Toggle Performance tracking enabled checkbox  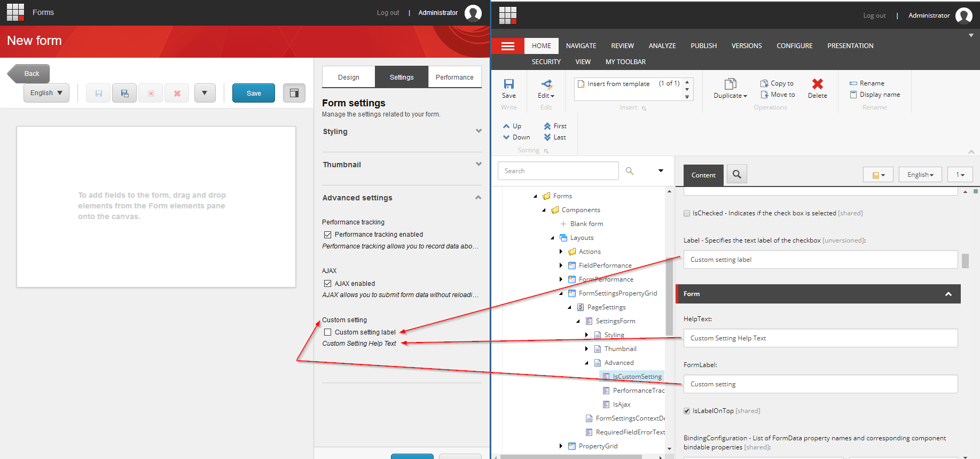328,235
